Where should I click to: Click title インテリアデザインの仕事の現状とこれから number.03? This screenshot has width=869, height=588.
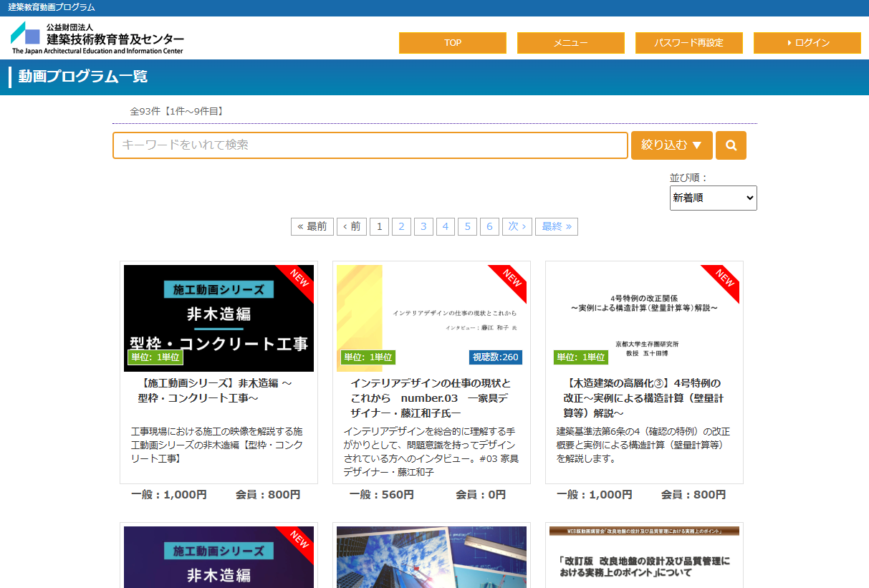[431, 398]
